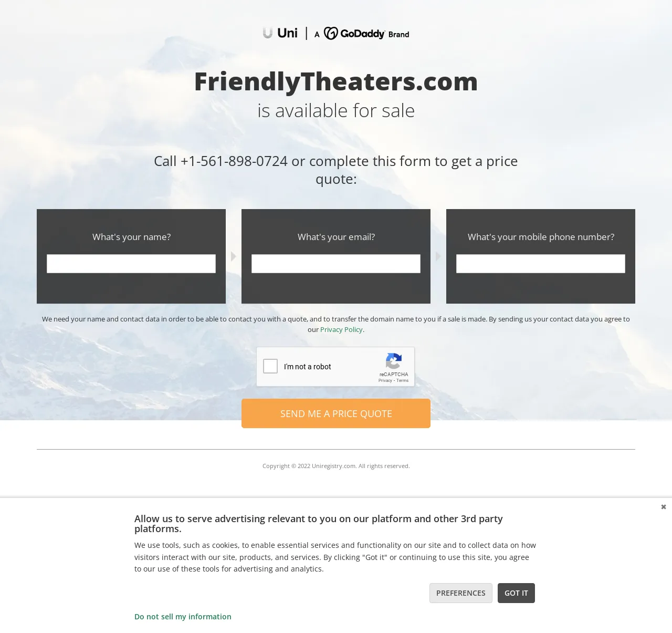Viewport: 672px width, 633px height.
Task: Focus the email input field
Action: pos(336,264)
